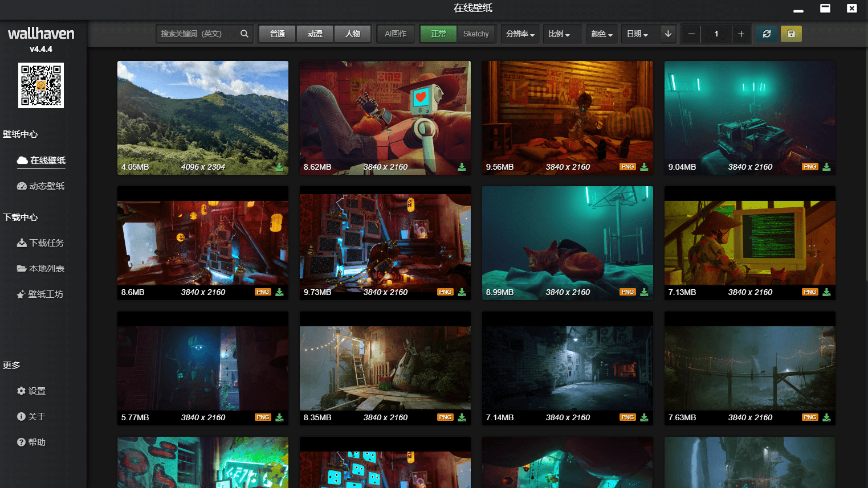Image resolution: width=868 pixels, height=488 pixels.
Task: Toggle the sort direction arrow
Action: 668,34
